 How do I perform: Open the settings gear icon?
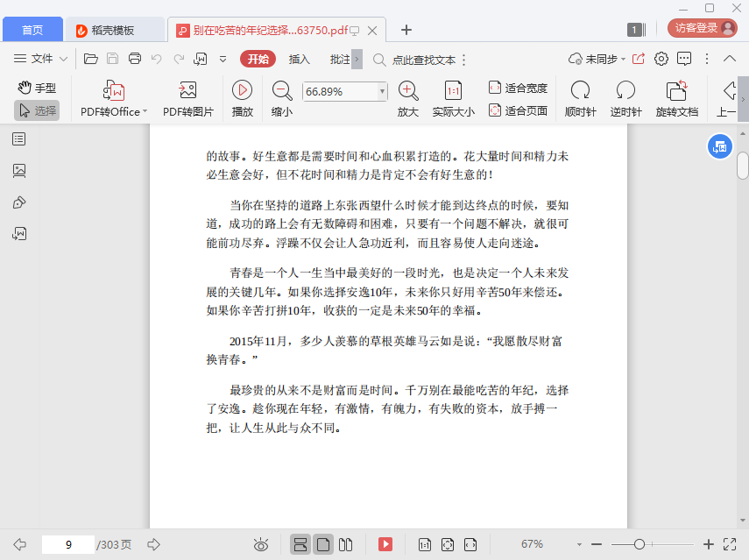pyautogui.click(x=661, y=59)
